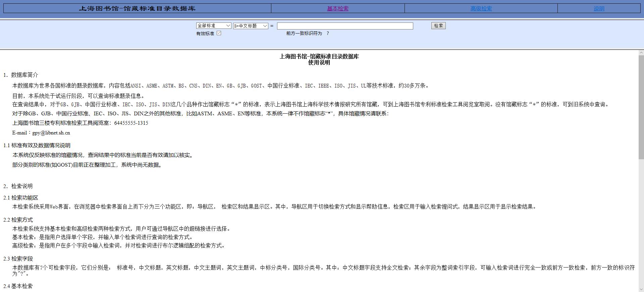Open the 基本检索 navigation link
644x292 pixels.
click(x=337, y=9)
